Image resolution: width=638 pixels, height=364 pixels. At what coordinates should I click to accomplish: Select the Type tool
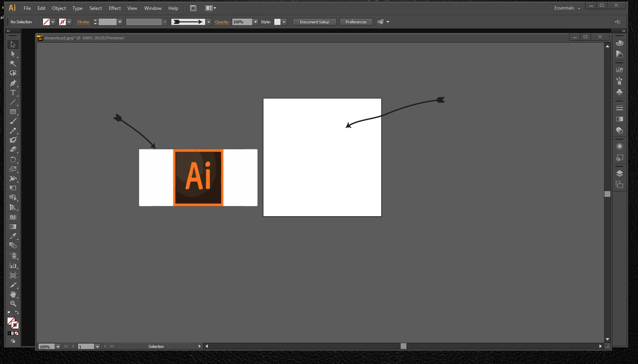(x=13, y=93)
